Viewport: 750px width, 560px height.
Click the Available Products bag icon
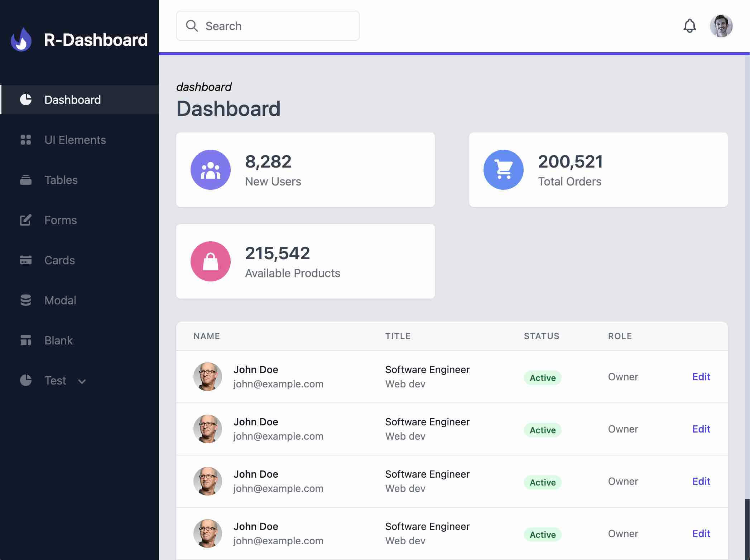coord(211,261)
